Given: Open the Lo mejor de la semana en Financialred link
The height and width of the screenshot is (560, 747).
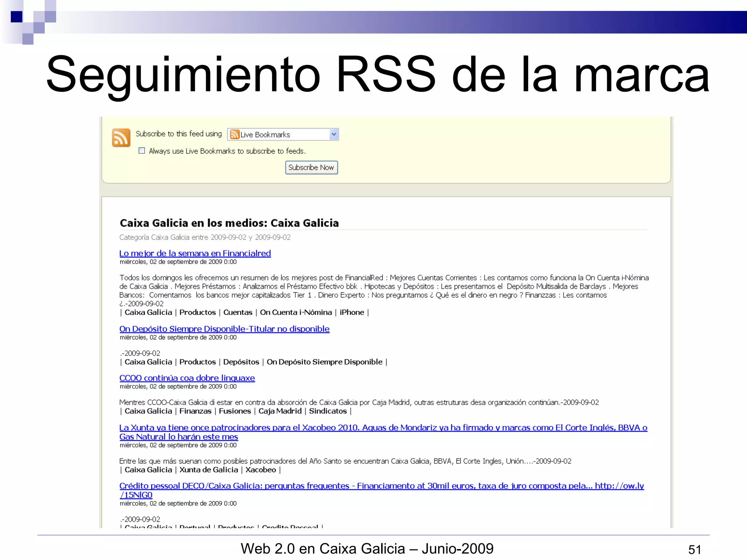Looking at the screenshot, I should point(195,253).
